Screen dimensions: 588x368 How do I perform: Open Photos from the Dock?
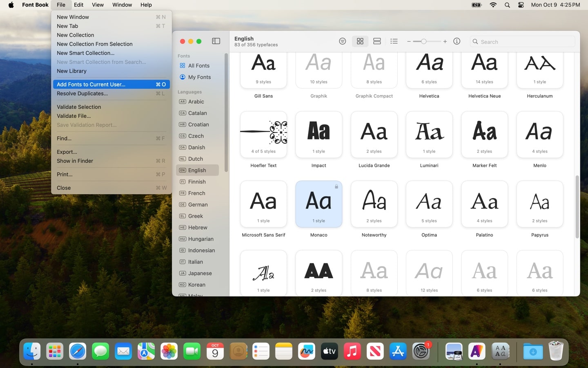point(169,351)
